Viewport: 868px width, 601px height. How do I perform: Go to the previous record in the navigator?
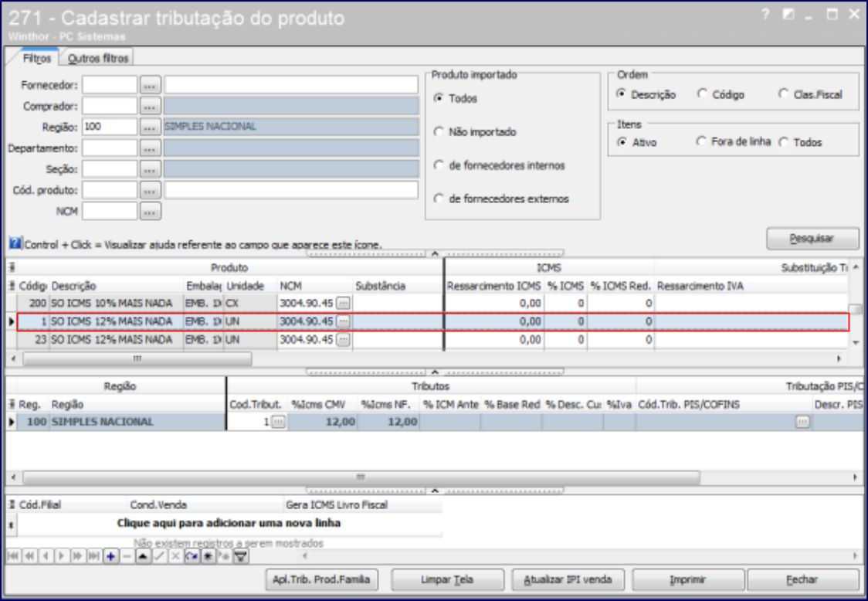click(x=46, y=556)
